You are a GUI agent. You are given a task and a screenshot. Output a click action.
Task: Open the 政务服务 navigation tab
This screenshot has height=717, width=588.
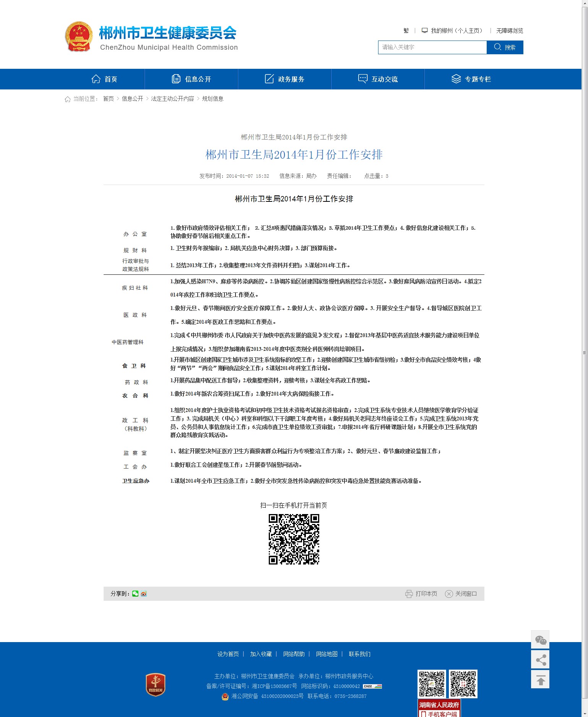tap(284, 79)
